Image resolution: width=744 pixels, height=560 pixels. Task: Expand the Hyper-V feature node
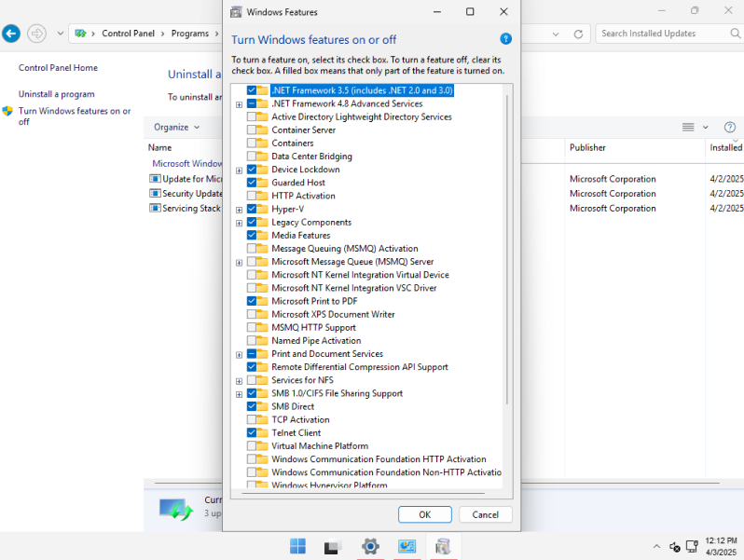[x=239, y=210]
